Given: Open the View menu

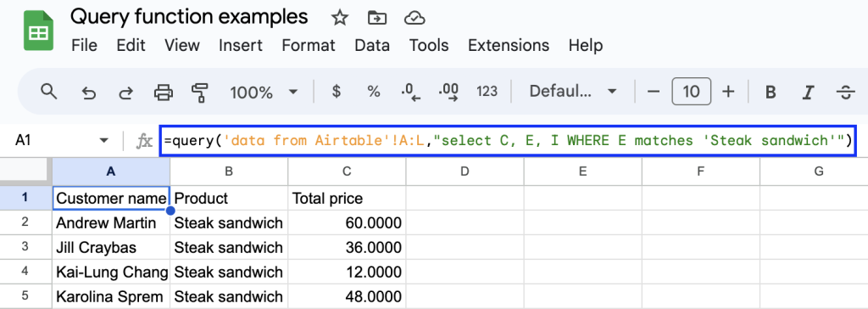Looking at the screenshot, I should [x=182, y=46].
